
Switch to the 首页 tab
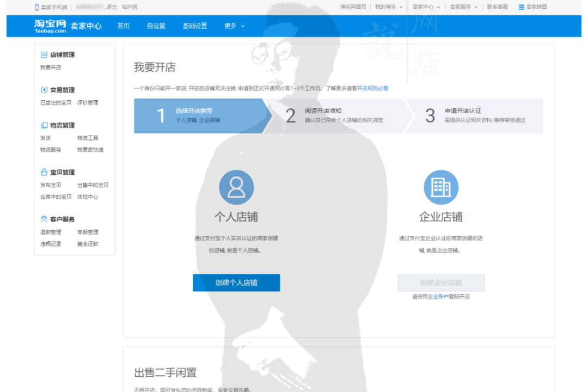click(x=122, y=26)
